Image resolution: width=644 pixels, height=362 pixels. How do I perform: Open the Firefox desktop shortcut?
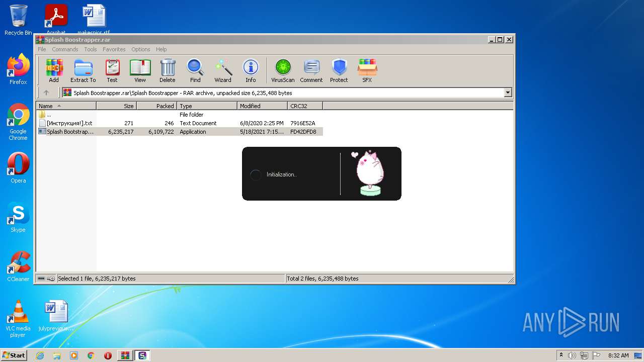point(18,69)
